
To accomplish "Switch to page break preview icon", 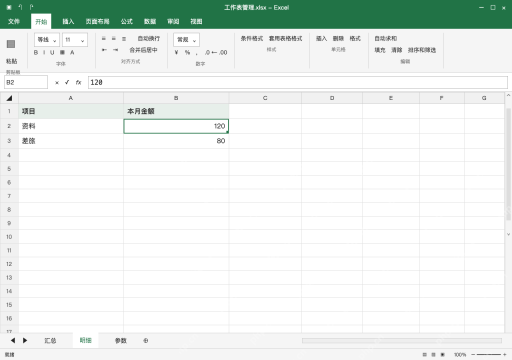I will (x=443, y=355).
